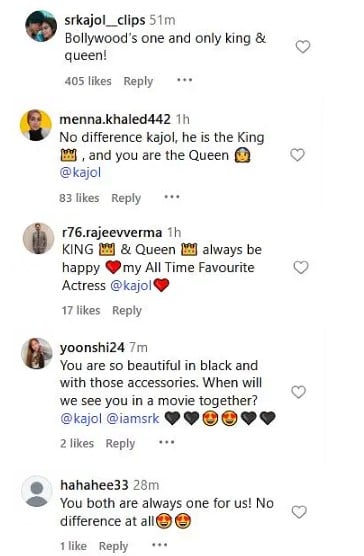Open @iamsrk mention in yoonshi24 comment
The height and width of the screenshot is (556, 364).
point(133,418)
